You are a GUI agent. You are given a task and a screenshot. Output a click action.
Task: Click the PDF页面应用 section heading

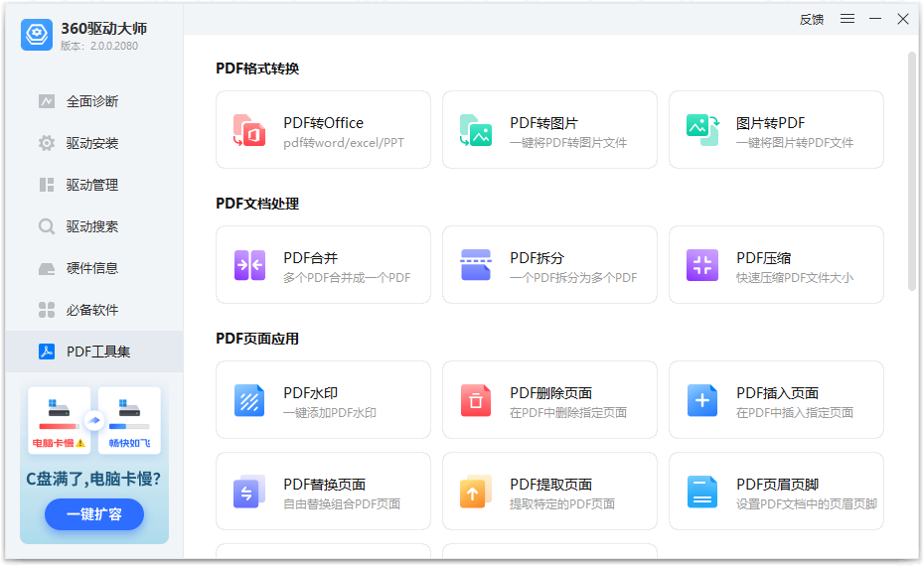(257, 339)
